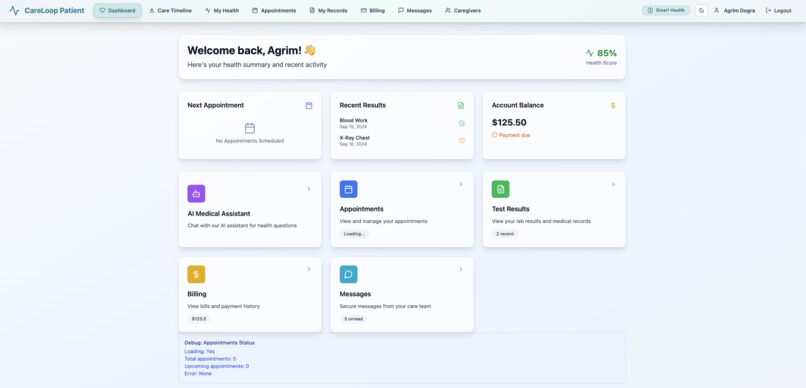806x388 pixels.
Task: Click the empty calendar icon above No Appointments Scheduled
Action: (x=250, y=128)
